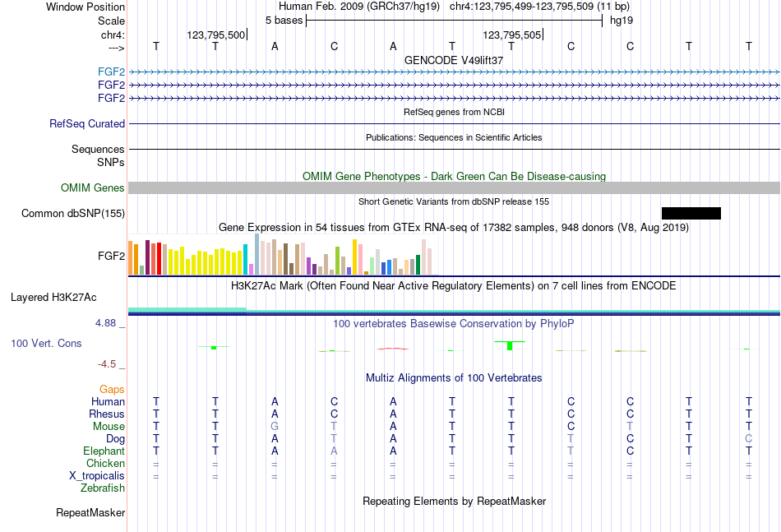Click the 123,795,505 ruler coordinate
This screenshot has width=781, height=532.
[x=511, y=35]
